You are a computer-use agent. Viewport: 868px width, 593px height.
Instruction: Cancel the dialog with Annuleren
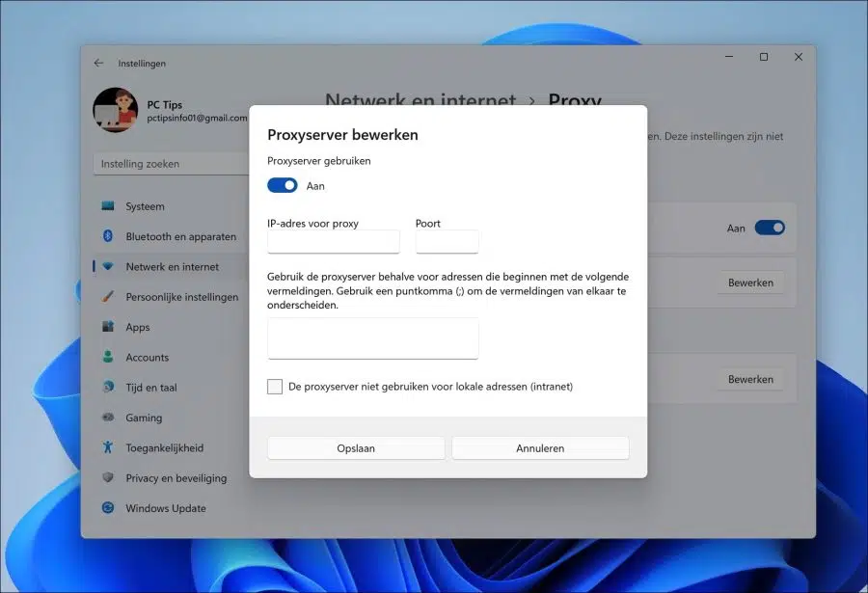(x=540, y=448)
